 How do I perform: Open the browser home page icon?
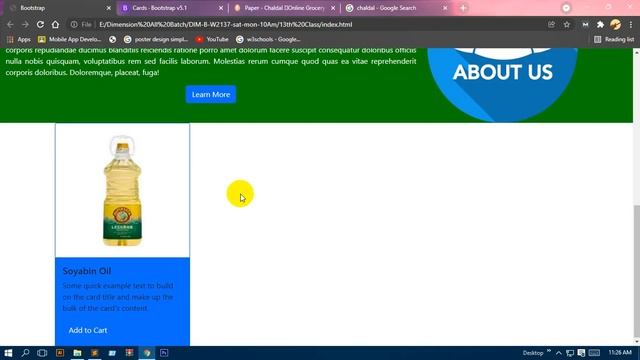coord(55,24)
